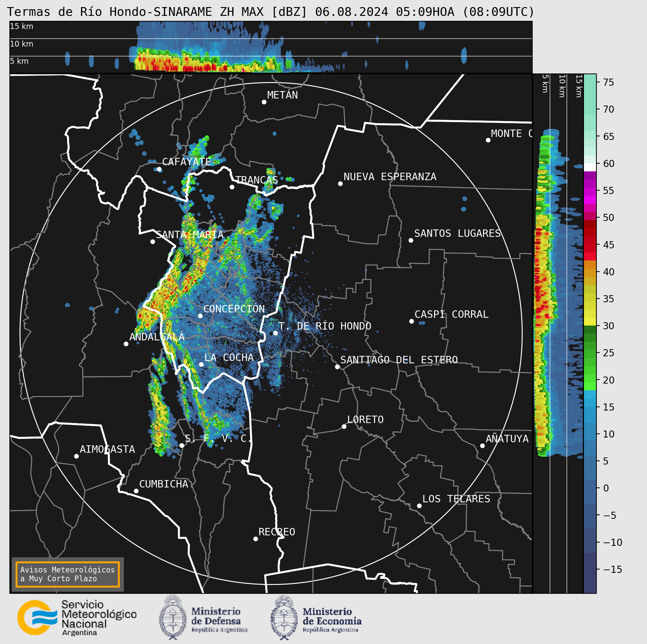Click the 10 km label in top cross-section
This screenshot has height=644, width=647.
[x=22, y=44]
